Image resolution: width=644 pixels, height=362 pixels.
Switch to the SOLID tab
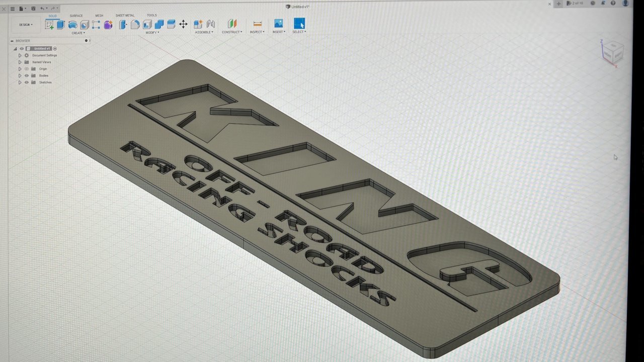52,16
